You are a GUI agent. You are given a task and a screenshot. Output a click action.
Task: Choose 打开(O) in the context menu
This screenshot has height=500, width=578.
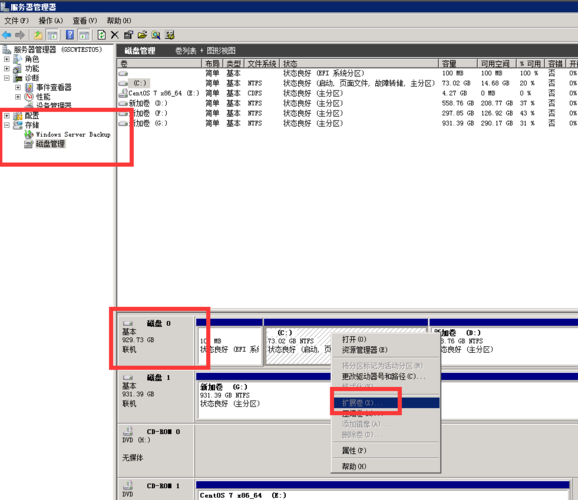tap(386, 339)
